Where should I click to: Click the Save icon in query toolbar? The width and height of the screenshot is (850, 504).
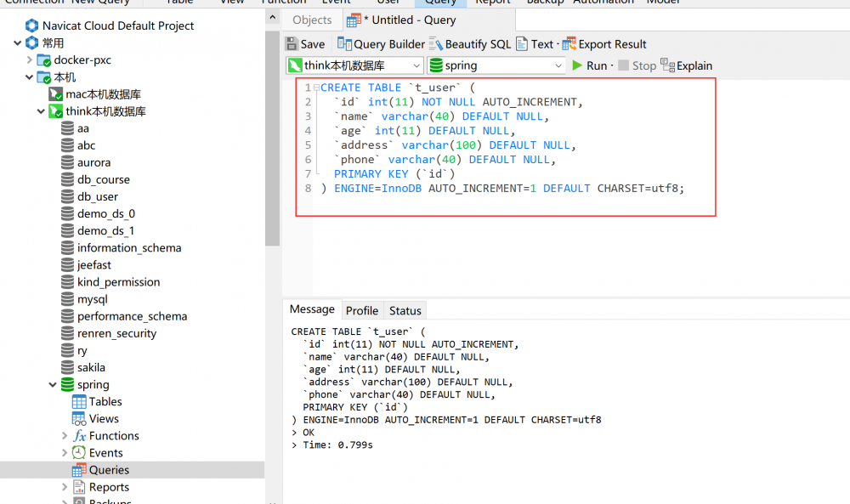tap(292, 44)
